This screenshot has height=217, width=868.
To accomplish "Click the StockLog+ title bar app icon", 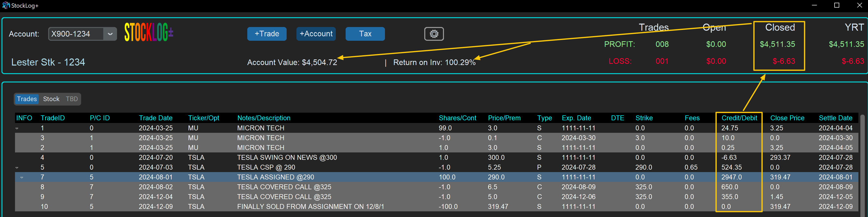I will click(6, 5).
